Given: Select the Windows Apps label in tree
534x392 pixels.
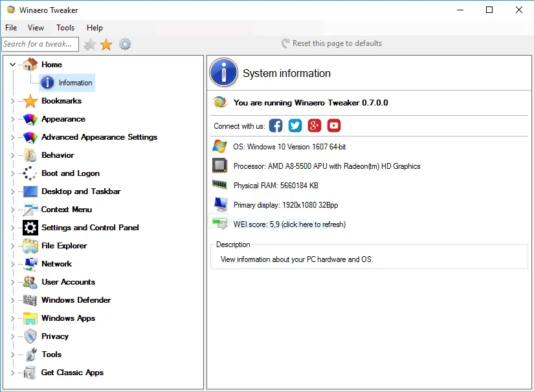Looking at the screenshot, I should (69, 318).
